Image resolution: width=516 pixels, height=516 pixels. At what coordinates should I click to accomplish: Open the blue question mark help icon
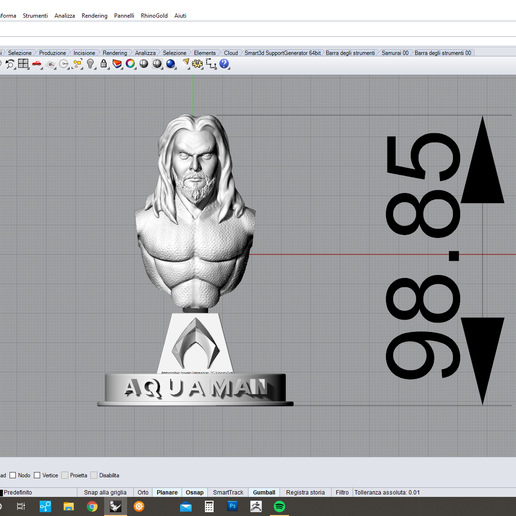224,63
